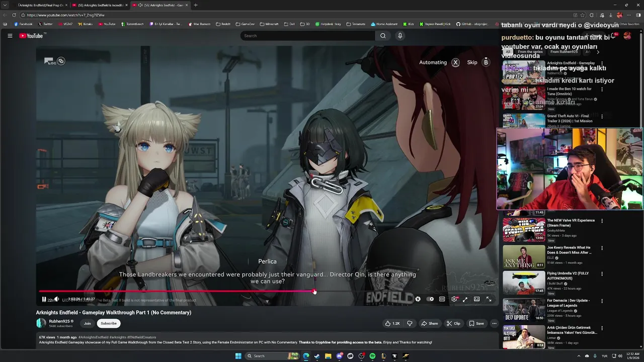Open File Explorer from the taskbar
Screen dimensions: 644x362
click(328, 356)
